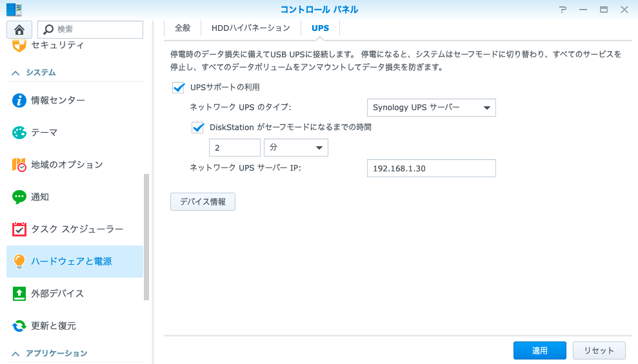This screenshot has height=364, width=638.
Task: Open 外部デバイス upload icon
Action: (x=19, y=293)
